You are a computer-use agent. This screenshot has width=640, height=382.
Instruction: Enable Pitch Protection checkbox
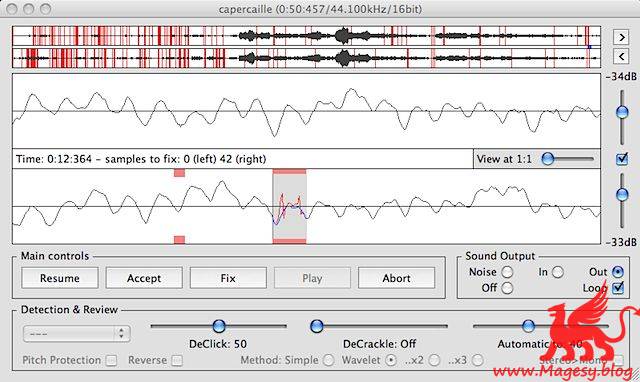[111, 360]
